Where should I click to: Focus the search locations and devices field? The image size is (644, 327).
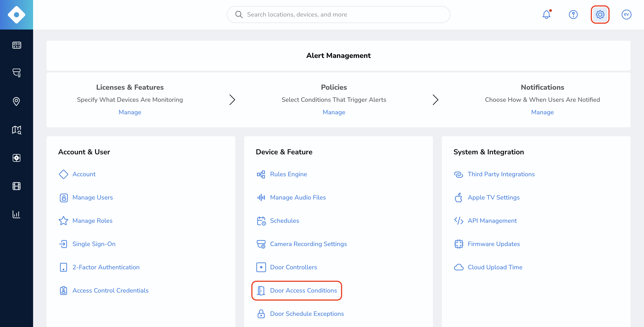click(x=338, y=15)
